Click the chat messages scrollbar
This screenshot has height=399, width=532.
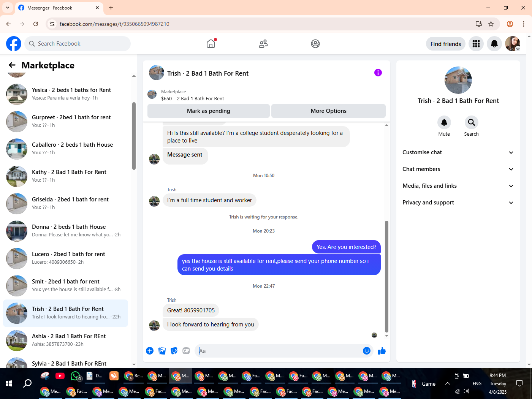click(x=386, y=277)
